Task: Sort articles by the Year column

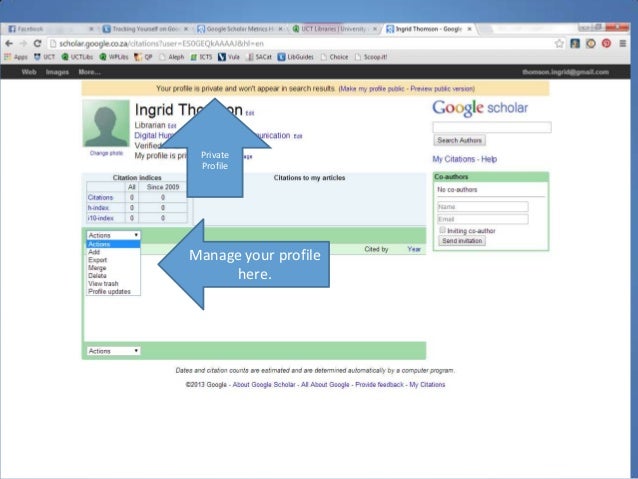Action: 414,249
